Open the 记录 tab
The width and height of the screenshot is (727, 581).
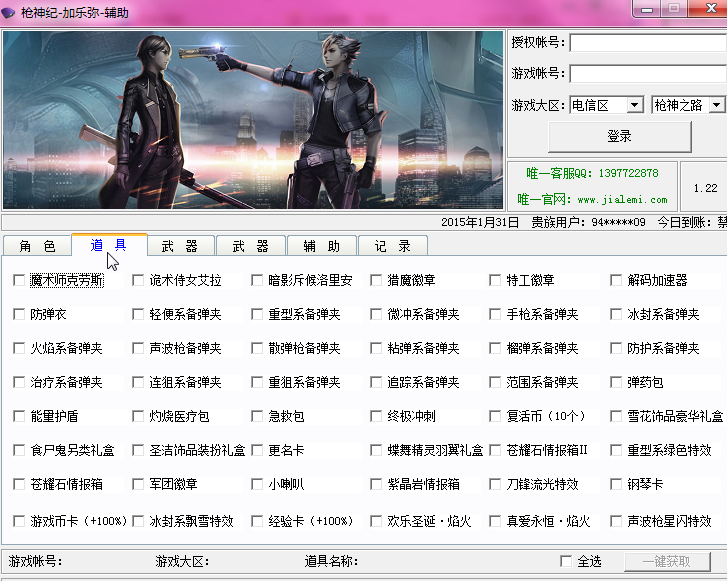[x=393, y=246]
